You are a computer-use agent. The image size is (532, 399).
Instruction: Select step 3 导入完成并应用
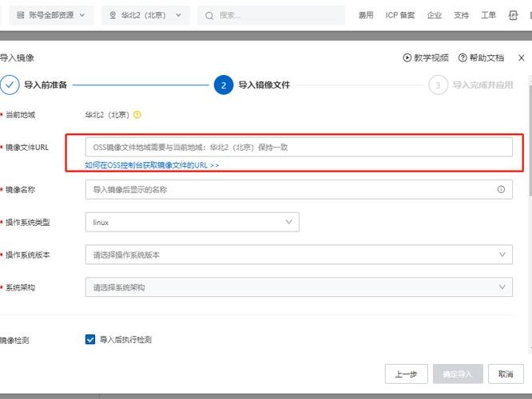coord(471,85)
